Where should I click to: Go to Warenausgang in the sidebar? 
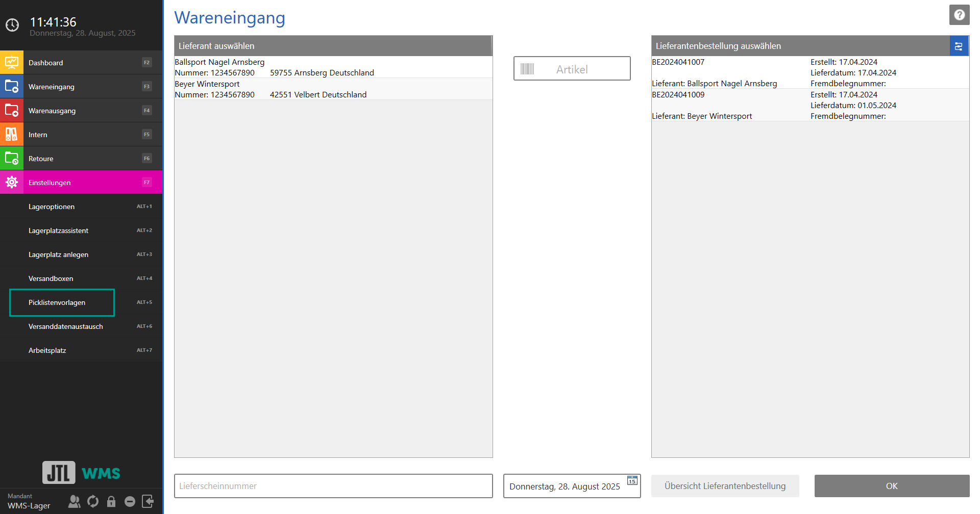tap(52, 111)
